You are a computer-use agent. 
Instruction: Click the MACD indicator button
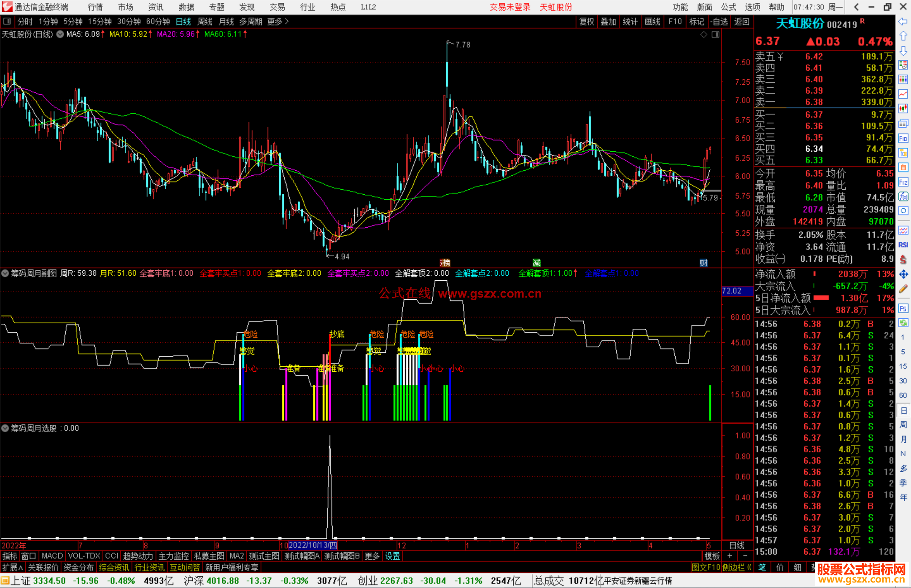[x=52, y=556]
